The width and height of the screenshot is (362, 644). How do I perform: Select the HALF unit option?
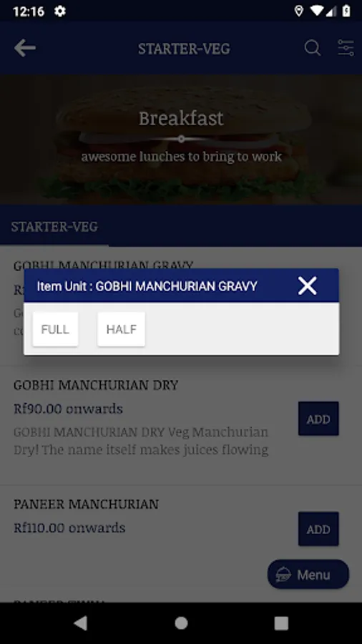coord(121,329)
